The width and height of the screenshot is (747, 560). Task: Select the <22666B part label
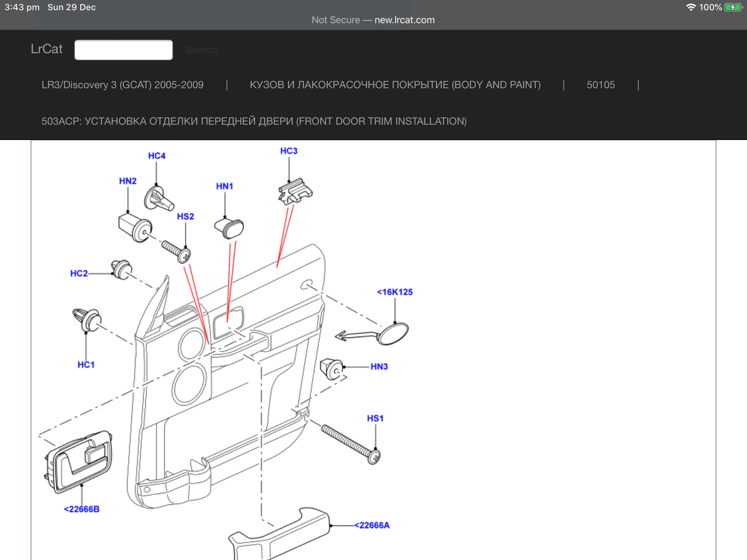pyautogui.click(x=82, y=509)
